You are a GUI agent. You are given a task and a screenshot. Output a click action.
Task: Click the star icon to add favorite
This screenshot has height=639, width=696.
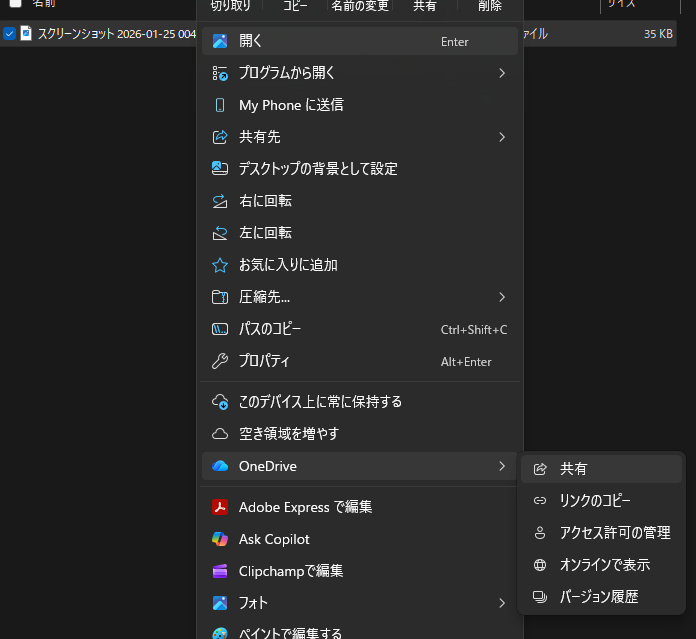(220, 265)
